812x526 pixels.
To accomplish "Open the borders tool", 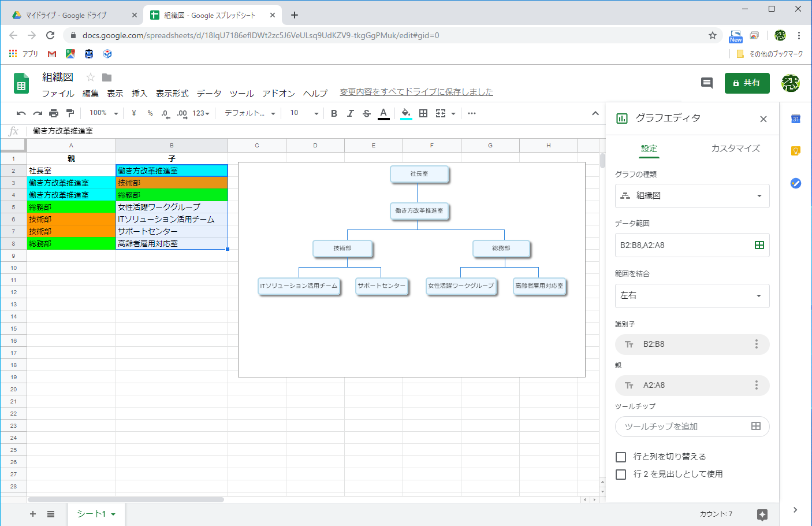I will (x=423, y=113).
